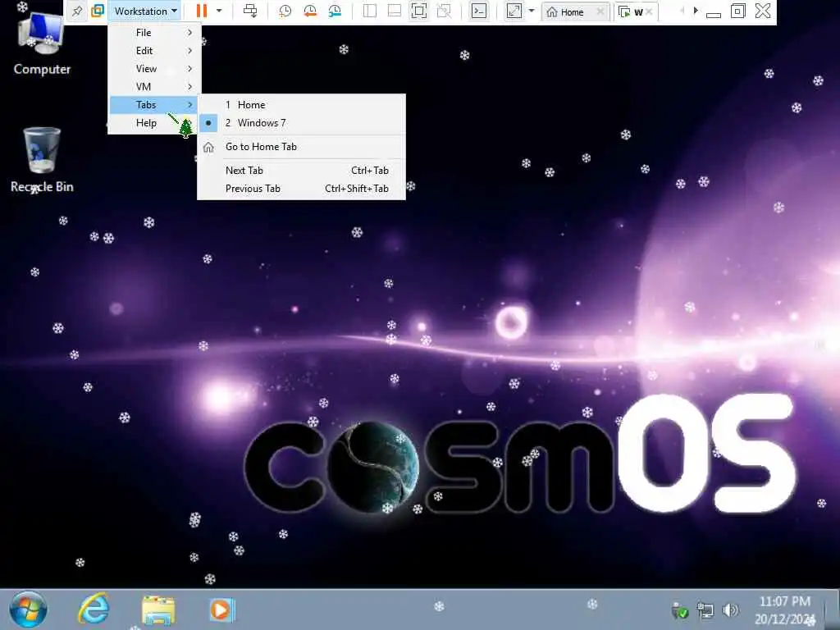This screenshot has height=630, width=840.
Task: Click the network tray icon
Action: coord(705,609)
